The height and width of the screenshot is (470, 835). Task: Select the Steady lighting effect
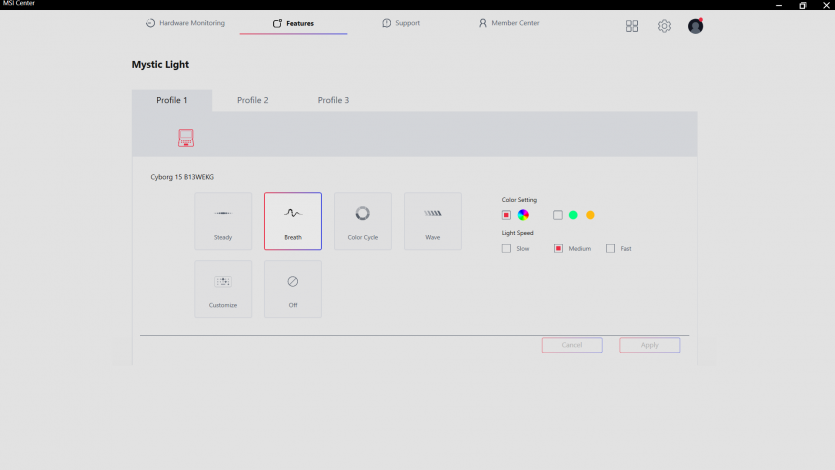pyautogui.click(x=223, y=221)
